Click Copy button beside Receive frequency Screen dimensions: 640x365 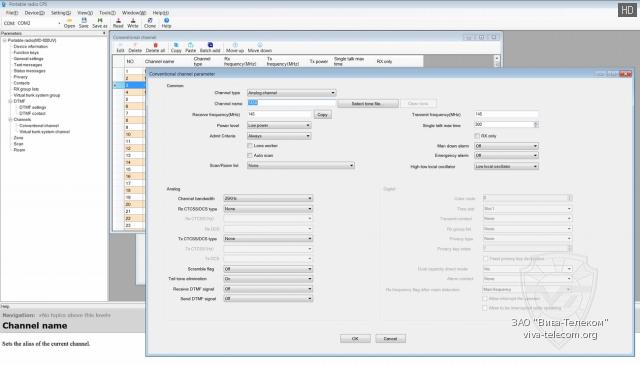click(322, 115)
